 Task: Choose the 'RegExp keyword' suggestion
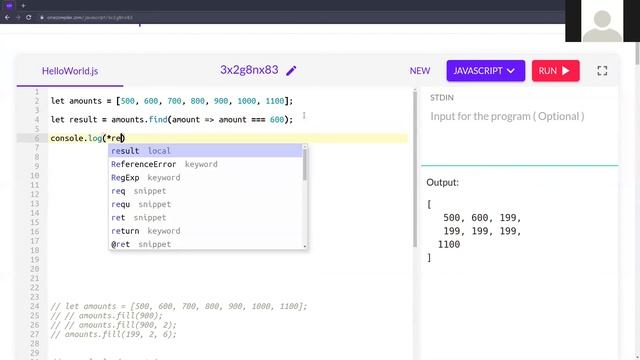pos(206,178)
